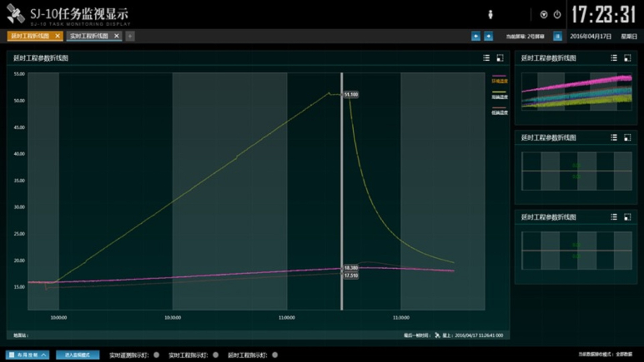
Task: Click the 星期日 weekday text
Action: pos(628,36)
